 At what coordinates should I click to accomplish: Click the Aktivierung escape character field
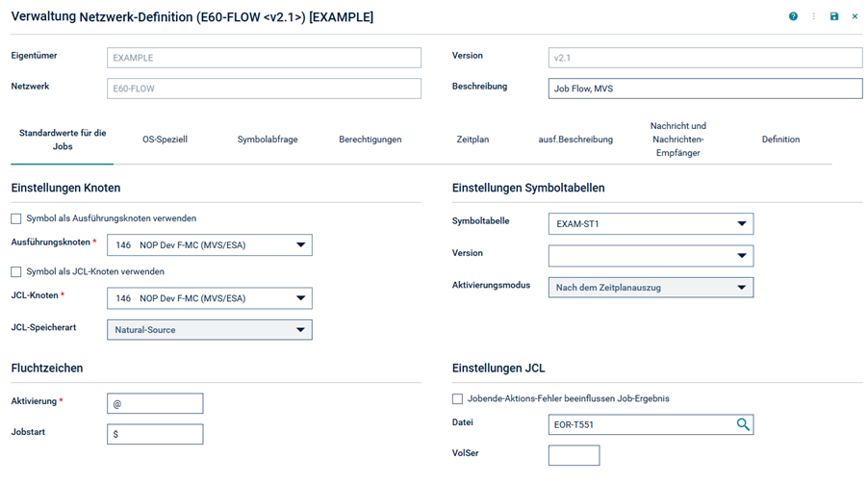(155, 404)
